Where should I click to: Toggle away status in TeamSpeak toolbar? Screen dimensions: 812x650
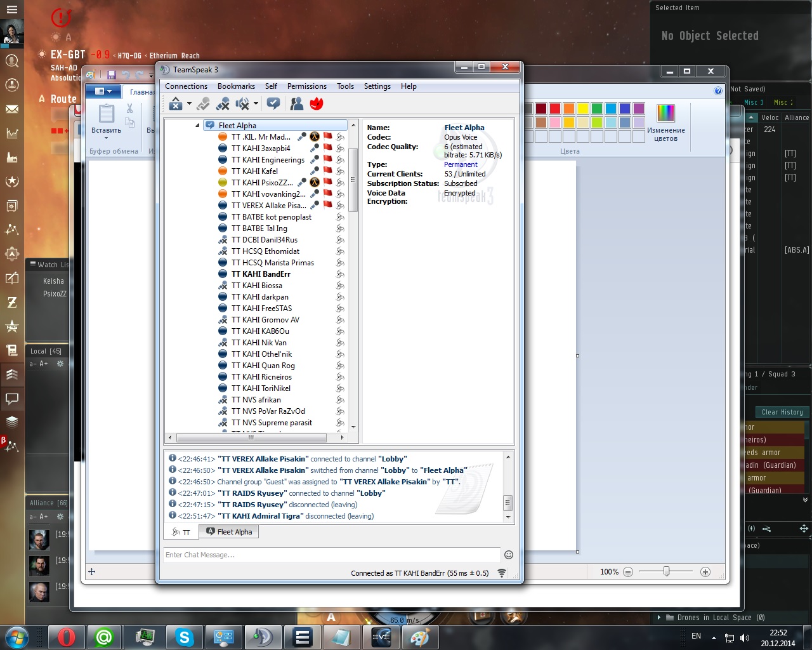point(176,104)
